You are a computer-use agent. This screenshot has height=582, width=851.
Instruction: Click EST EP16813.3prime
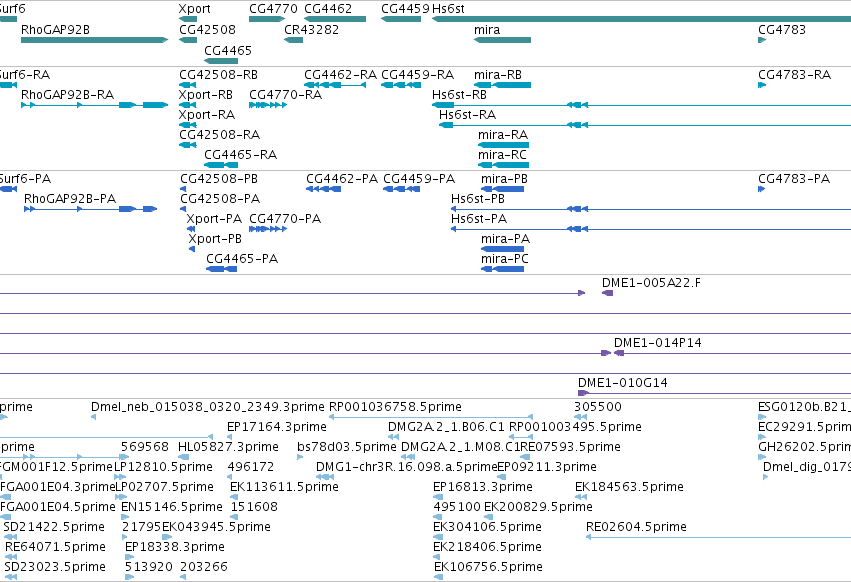click(440, 497)
